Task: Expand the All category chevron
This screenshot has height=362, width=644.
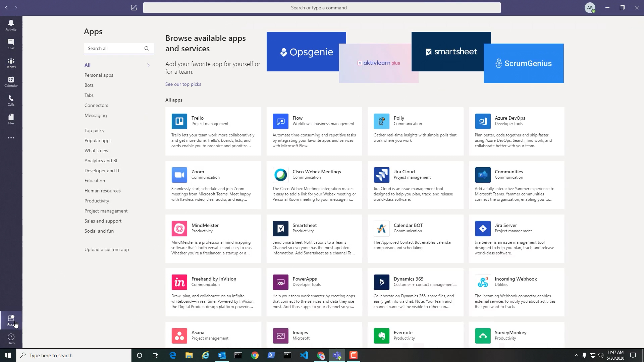Action: point(149,65)
